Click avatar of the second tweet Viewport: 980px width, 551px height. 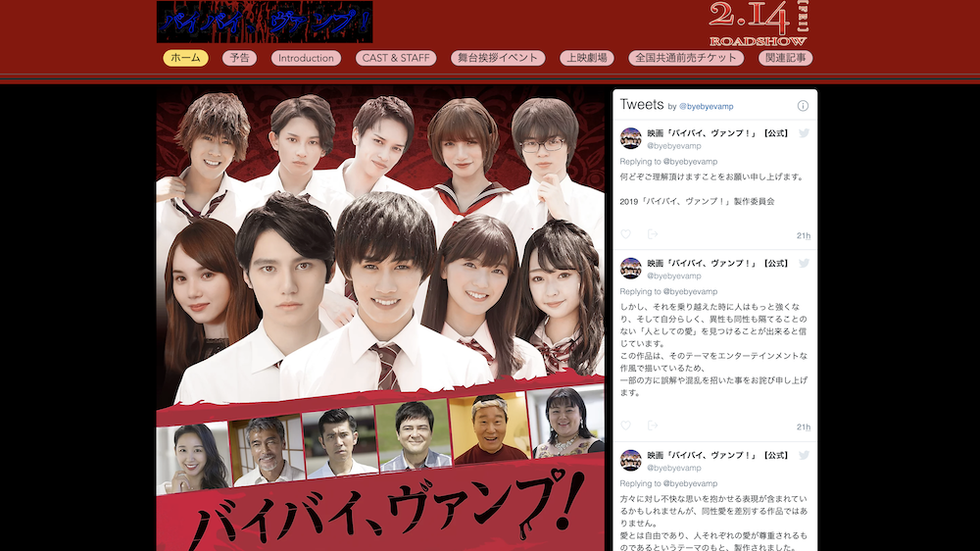(630, 269)
